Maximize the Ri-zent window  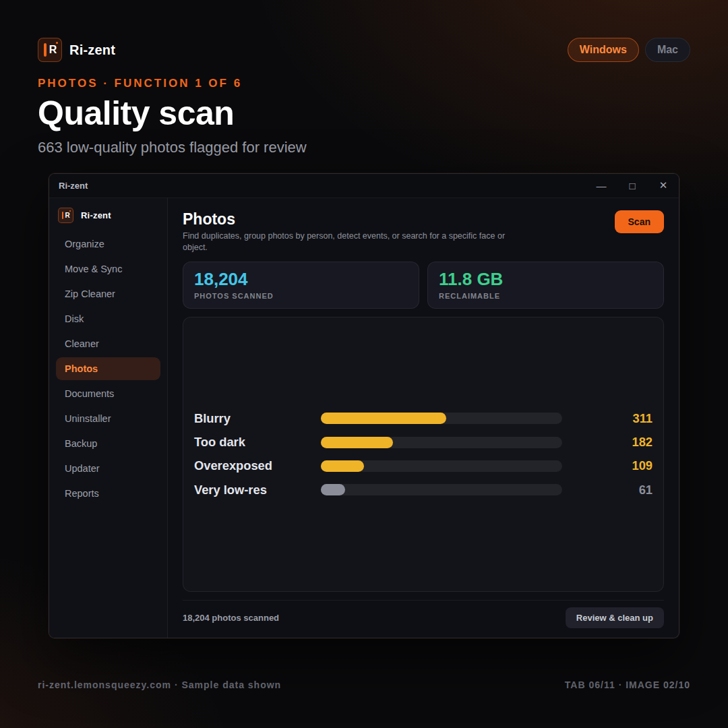coord(632,186)
